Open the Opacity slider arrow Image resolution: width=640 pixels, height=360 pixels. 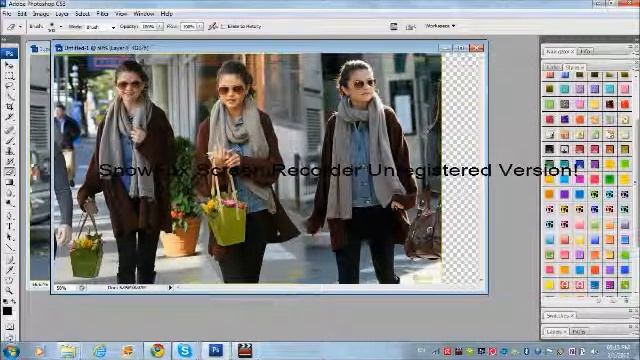[x=159, y=27]
